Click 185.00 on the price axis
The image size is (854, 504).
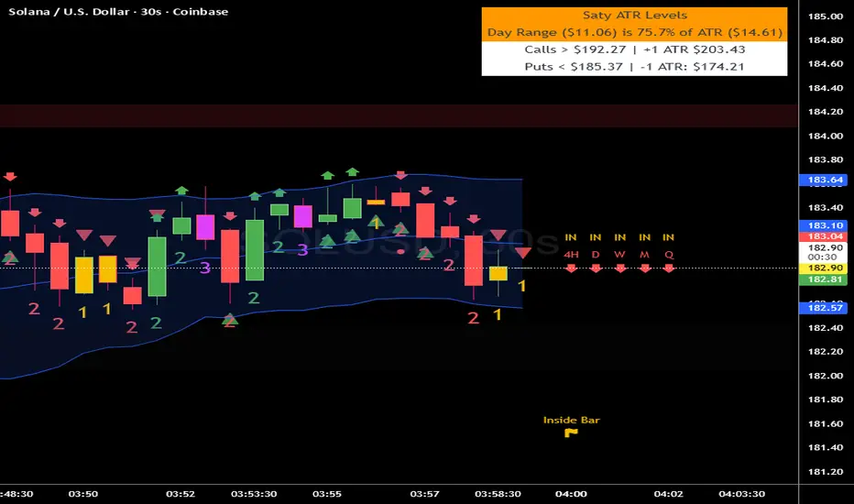point(825,16)
